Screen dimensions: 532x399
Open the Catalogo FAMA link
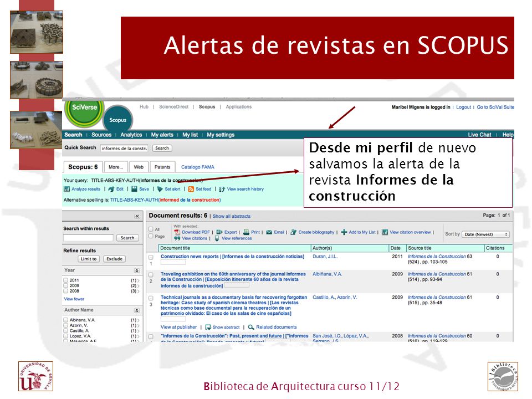[197, 167]
